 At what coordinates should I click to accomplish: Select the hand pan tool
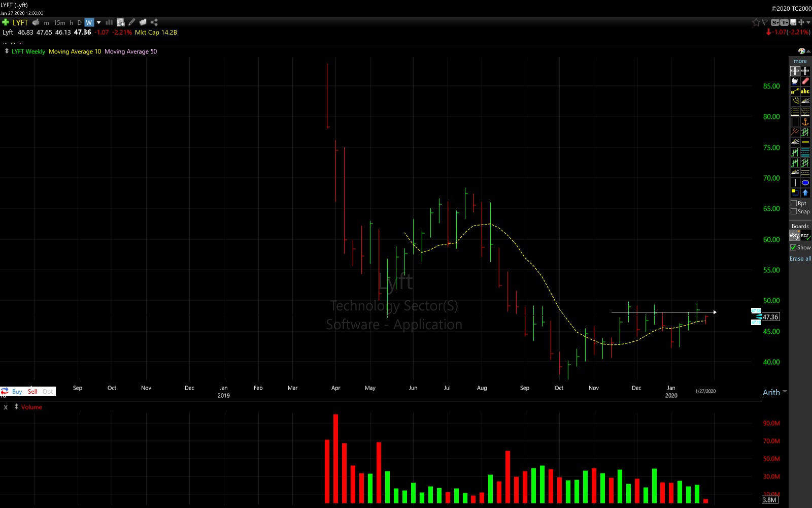tap(795, 81)
